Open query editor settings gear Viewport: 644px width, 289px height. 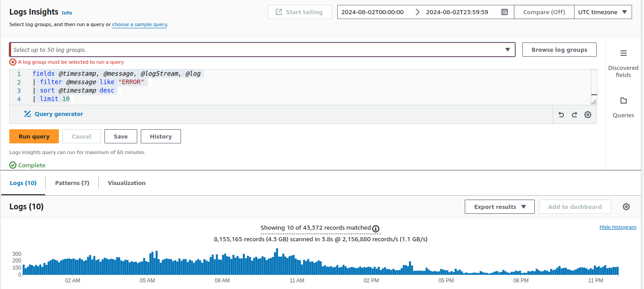coord(588,114)
